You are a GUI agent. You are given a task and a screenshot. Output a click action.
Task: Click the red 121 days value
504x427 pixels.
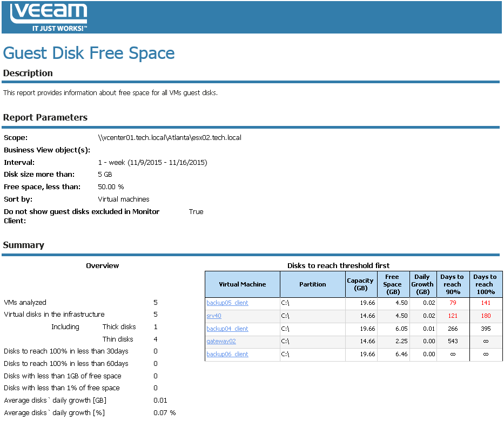click(x=453, y=316)
